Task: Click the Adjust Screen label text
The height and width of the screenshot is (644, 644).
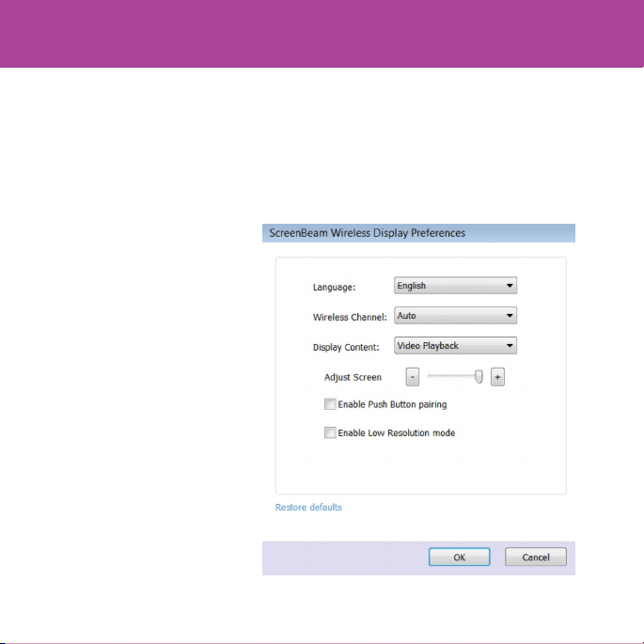Action: [353, 377]
